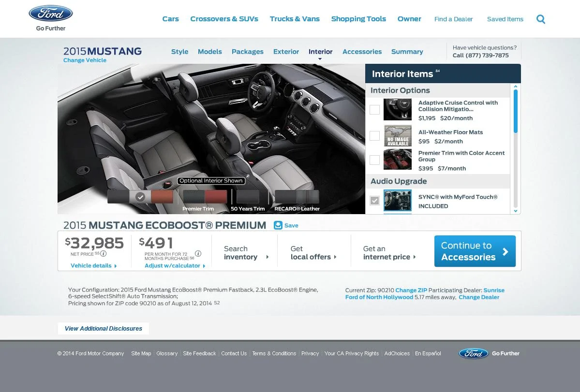Expand the Get an internet price arrow
580x392 pixels.
coord(414,257)
